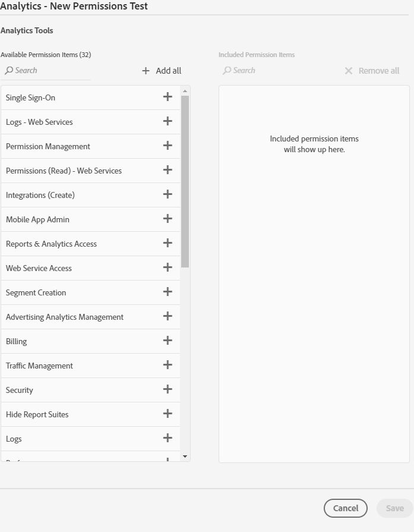Click the X icon of Remove all

349,71
